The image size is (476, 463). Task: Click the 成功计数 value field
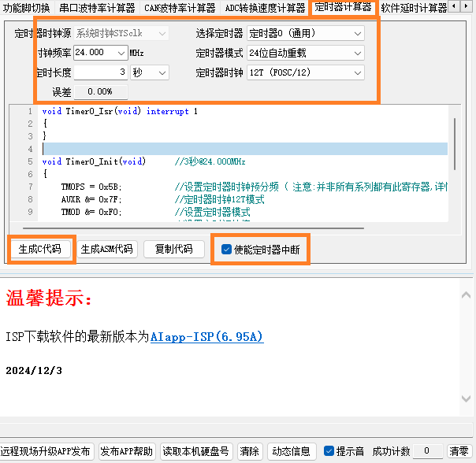(427, 451)
